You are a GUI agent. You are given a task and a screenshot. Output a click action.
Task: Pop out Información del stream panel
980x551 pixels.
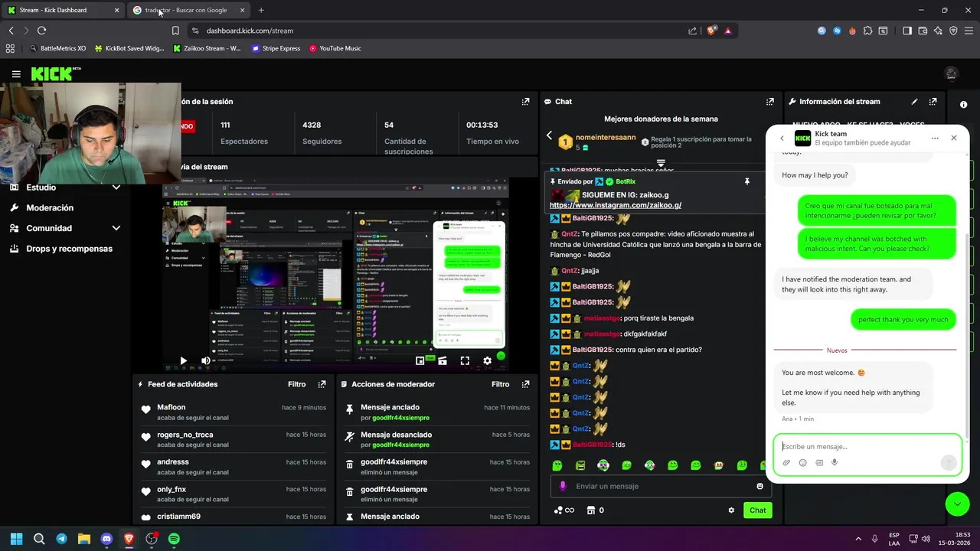click(933, 101)
